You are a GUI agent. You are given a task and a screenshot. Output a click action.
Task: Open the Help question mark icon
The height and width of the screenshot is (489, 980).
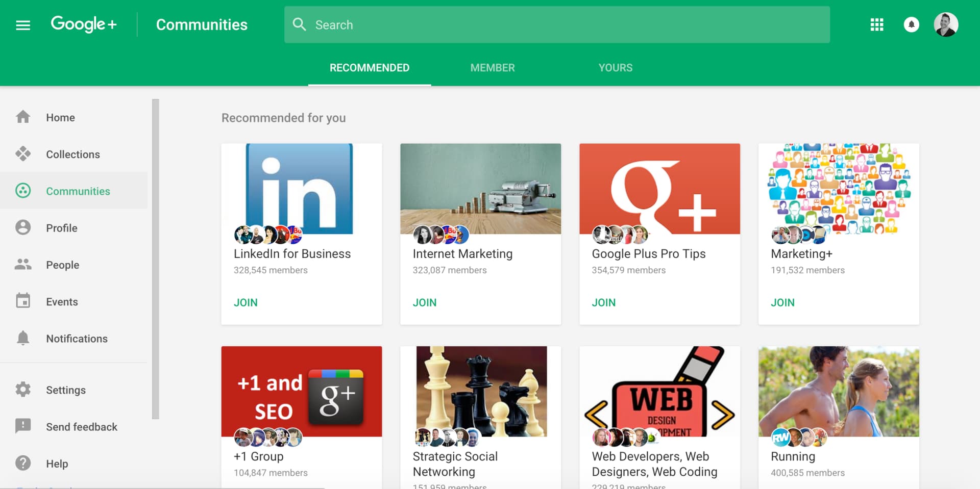click(23, 463)
